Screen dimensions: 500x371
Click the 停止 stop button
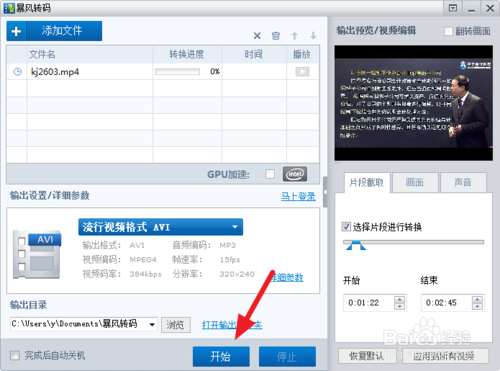(287, 357)
